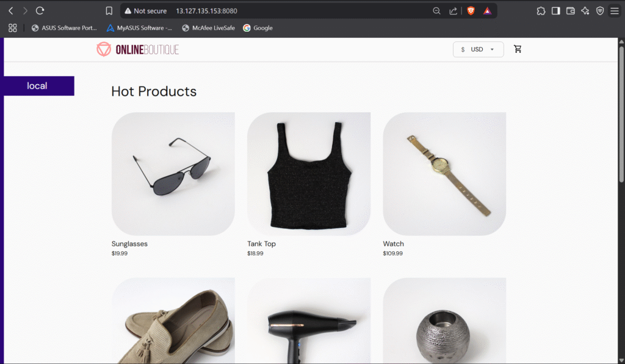Screen dimensions: 625x364
Task: Open the VPN shield icon
Action: click(600, 11)
